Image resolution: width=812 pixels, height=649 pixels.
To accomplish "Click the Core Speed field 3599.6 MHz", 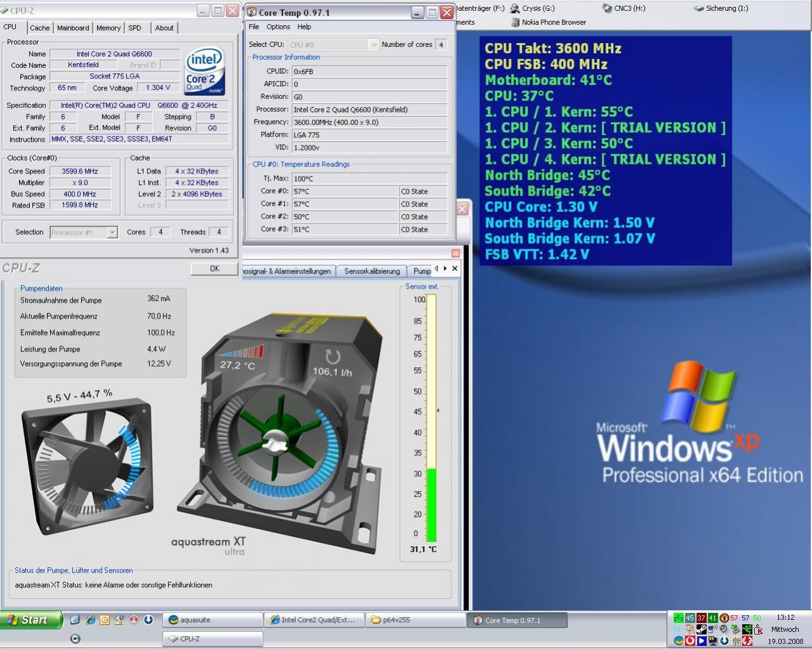I will (80, 171).
